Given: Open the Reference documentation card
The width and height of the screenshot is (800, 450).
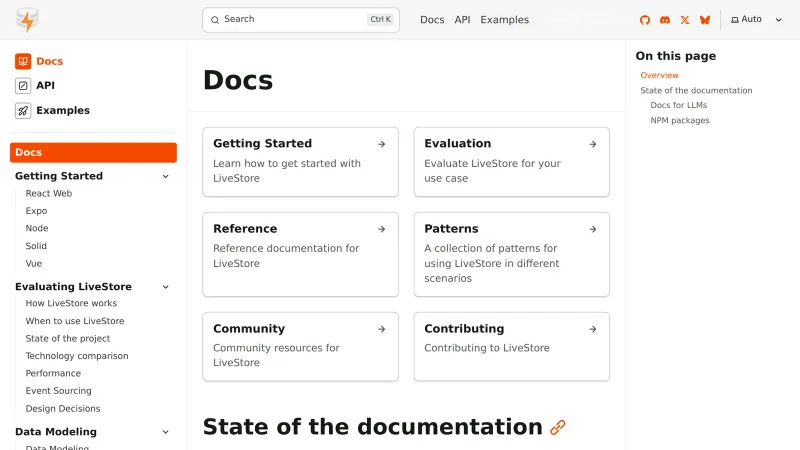Looking at the screenshot, I should tap(300, 254).
